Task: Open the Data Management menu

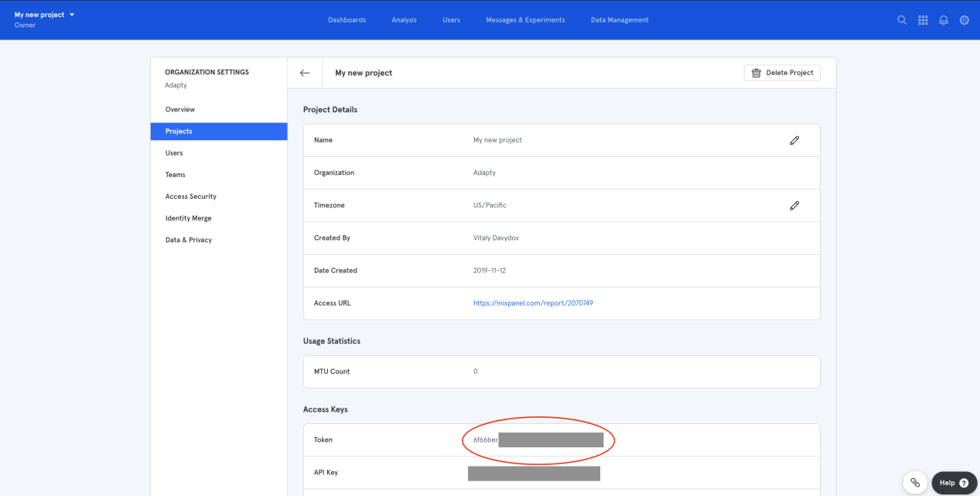Action: click(x=620, y=20)
